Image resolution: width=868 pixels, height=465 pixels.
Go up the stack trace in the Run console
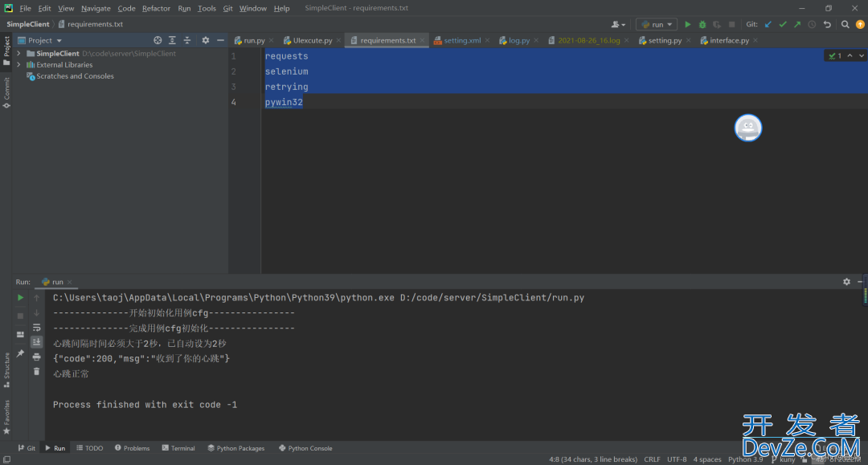coord(36,297)
